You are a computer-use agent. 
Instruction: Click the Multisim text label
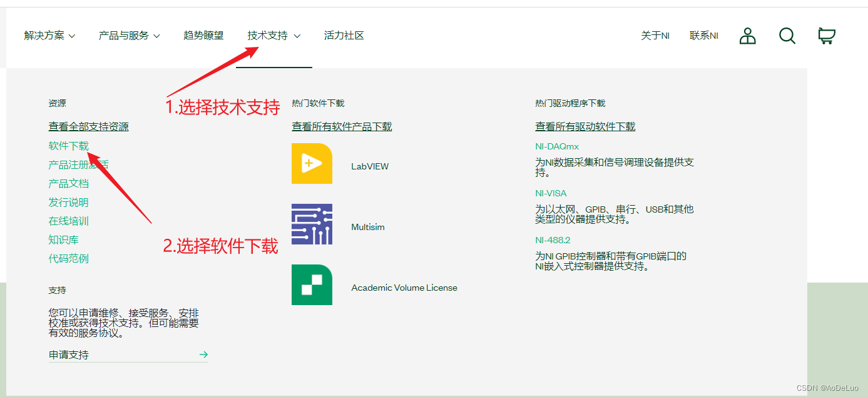click(x=368, y=227)
